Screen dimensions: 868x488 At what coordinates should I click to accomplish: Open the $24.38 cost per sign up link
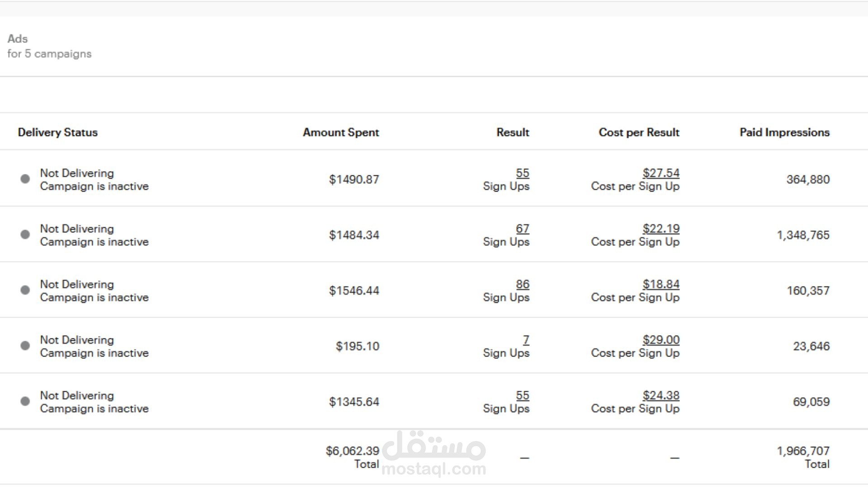coord(661,395)
